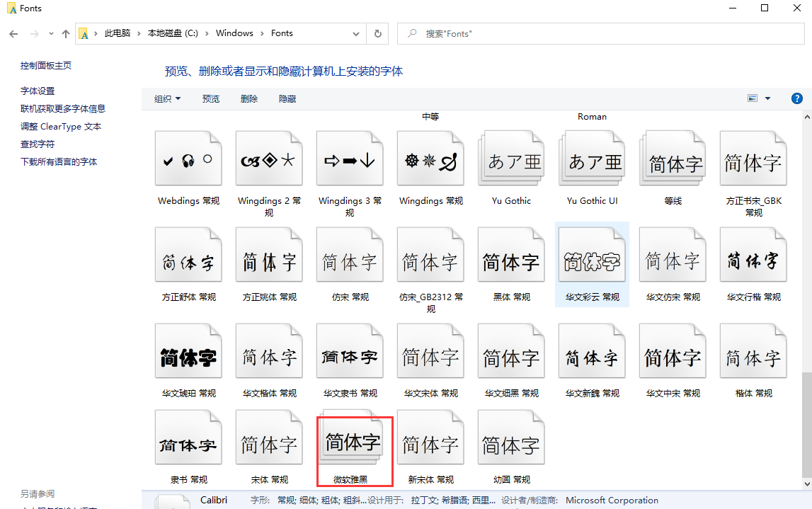Select the 方正姚体 常规 font icon
Image resolution: width=812 pixels, height=509 pixels.
[269, 255]
